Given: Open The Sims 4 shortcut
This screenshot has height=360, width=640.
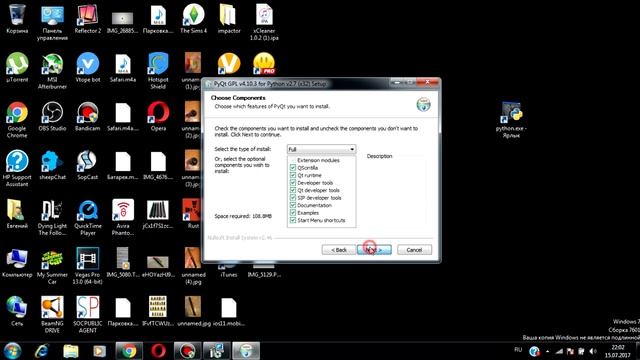Looking at the screenshot, I should click(x=193, y=19).
